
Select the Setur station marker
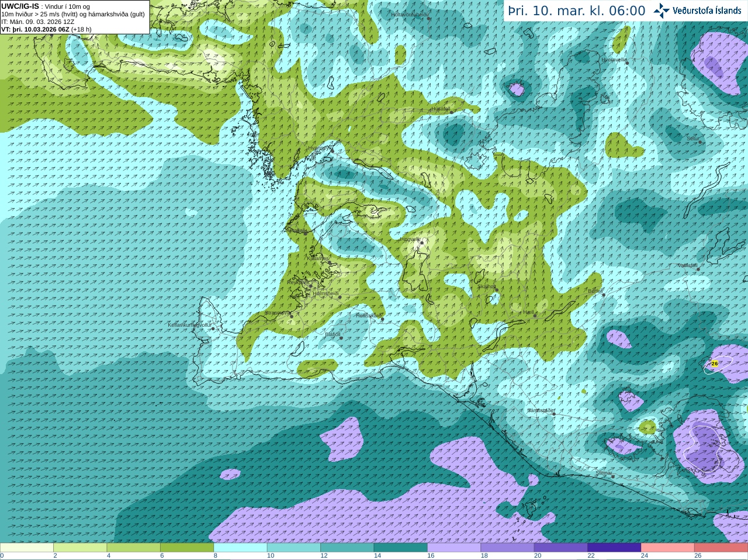pyautogui.click(x=700, y=142)
